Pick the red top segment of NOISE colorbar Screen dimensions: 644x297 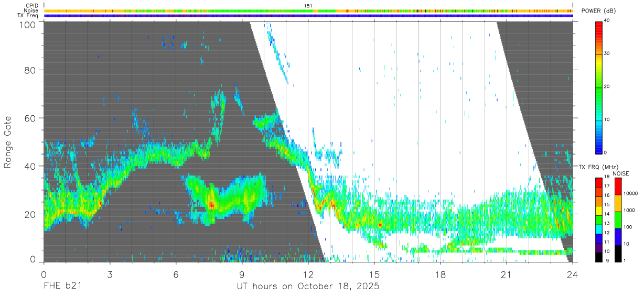pos(617,186)
